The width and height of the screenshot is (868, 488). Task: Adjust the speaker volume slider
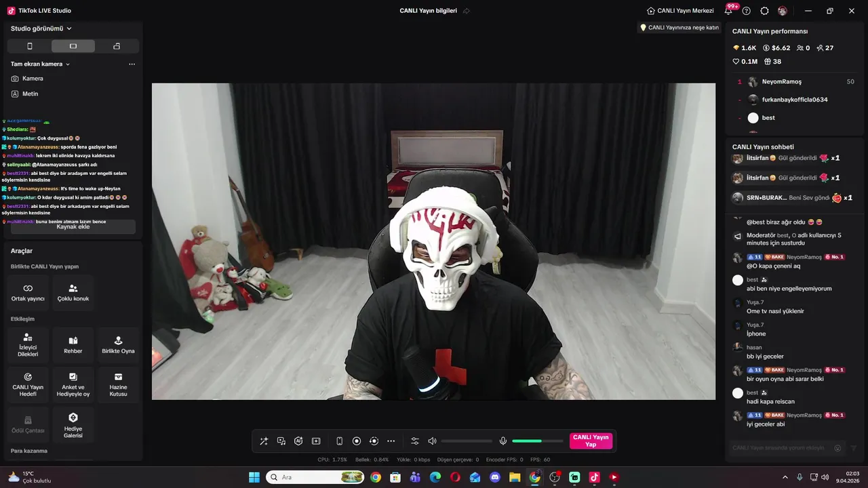(x=467, y=441)
